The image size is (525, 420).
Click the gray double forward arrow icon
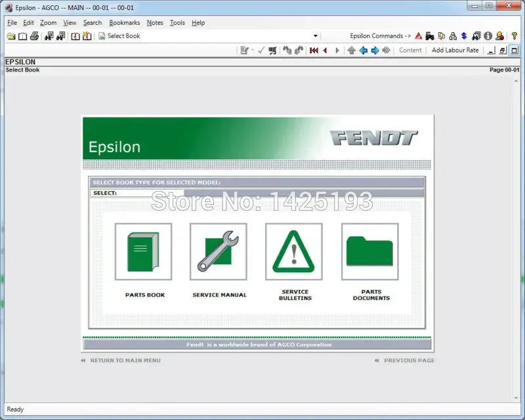point(387,51)
